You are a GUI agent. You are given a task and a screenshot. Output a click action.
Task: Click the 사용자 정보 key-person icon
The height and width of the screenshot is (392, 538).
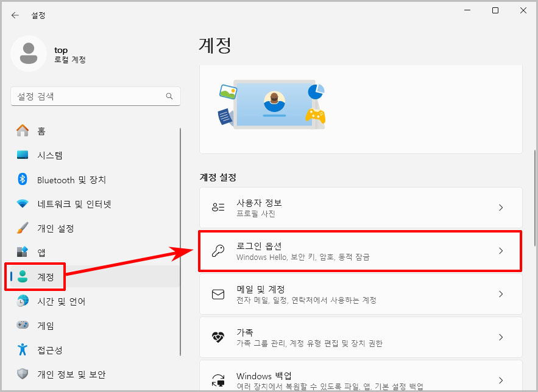click(217, 208)
